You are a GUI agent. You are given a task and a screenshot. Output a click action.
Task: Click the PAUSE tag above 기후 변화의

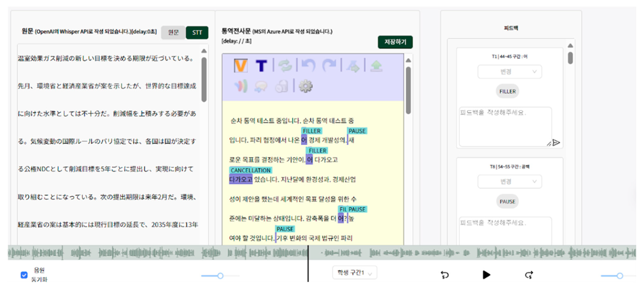coord(285,229)
